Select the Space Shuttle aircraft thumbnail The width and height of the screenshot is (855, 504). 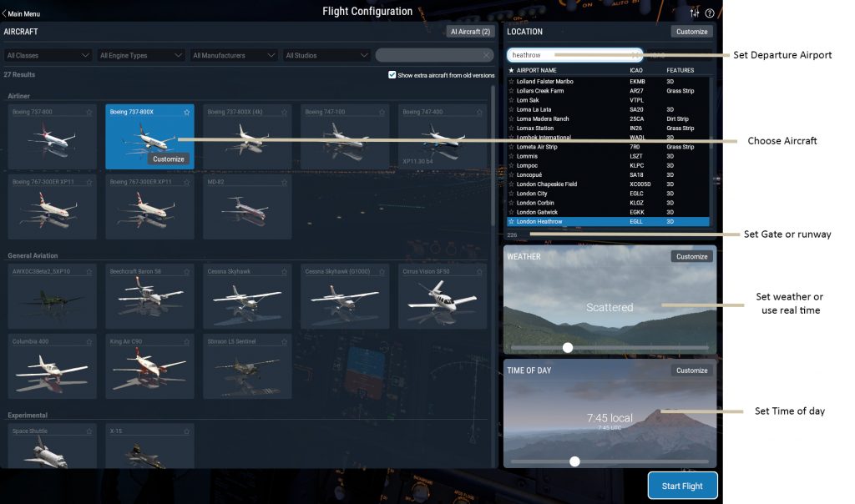pos(52,446)
